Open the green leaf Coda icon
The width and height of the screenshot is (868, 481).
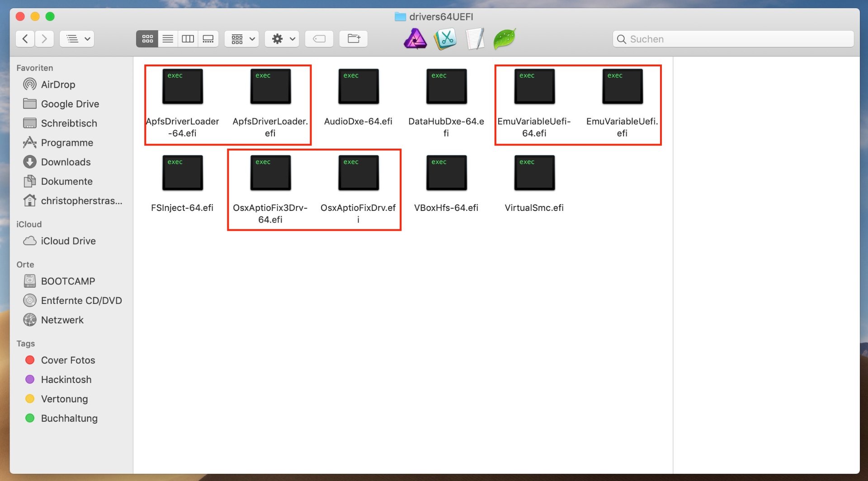coord(505,39)
